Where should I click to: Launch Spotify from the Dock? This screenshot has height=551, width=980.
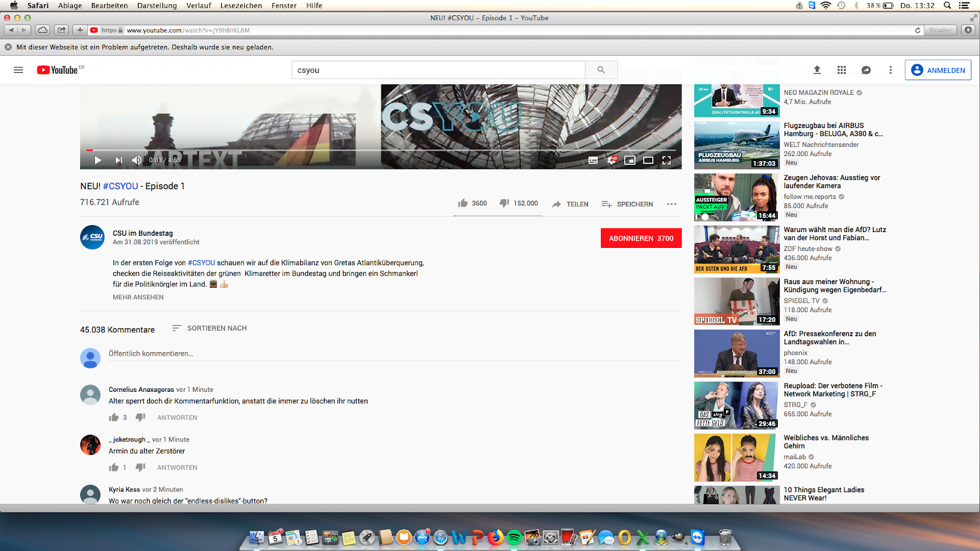point(514,538)
